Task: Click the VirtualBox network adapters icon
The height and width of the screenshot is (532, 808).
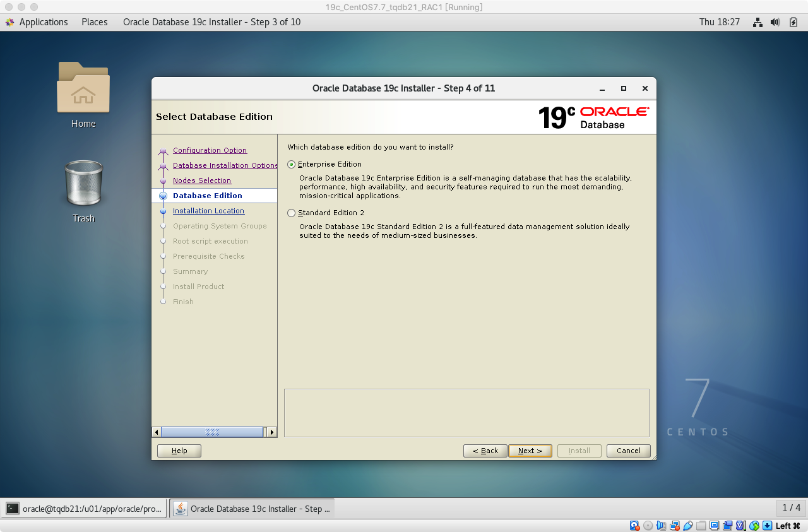Action: click(x=674, y=526)
